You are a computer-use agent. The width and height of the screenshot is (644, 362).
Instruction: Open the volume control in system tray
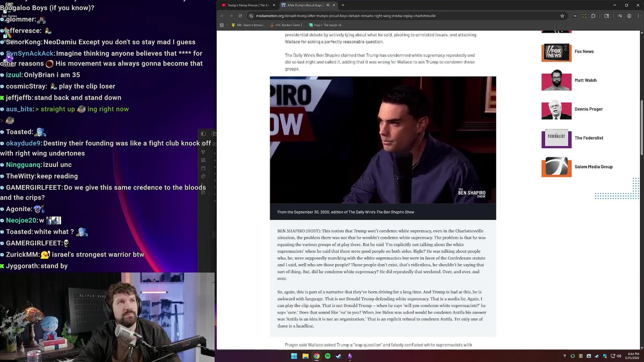click(619, 356)
